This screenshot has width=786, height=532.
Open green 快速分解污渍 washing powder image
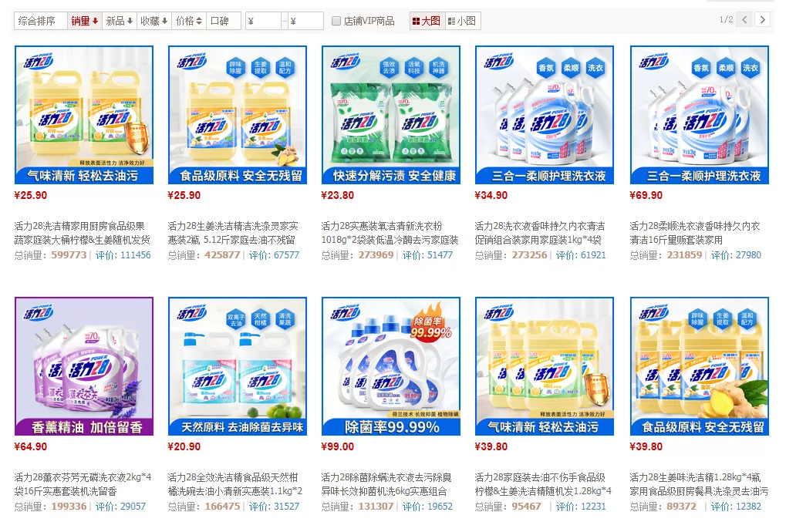[391, 115]
